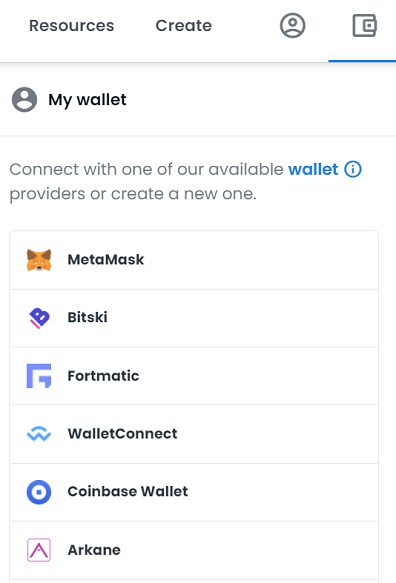Select the Bitski wallet provider
Viewport: 396px width, 583px height.
tap(194, 318)
